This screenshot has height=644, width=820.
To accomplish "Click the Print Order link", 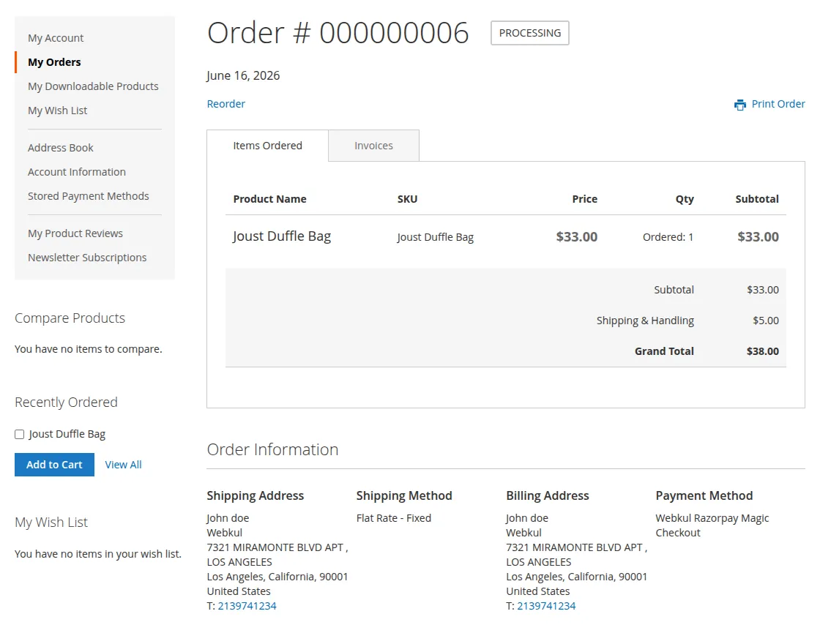I will point(778,104).
